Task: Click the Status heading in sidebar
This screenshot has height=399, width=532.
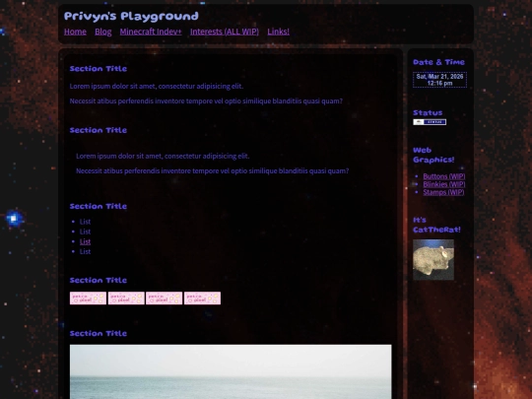Action: [x=428, y=112]
